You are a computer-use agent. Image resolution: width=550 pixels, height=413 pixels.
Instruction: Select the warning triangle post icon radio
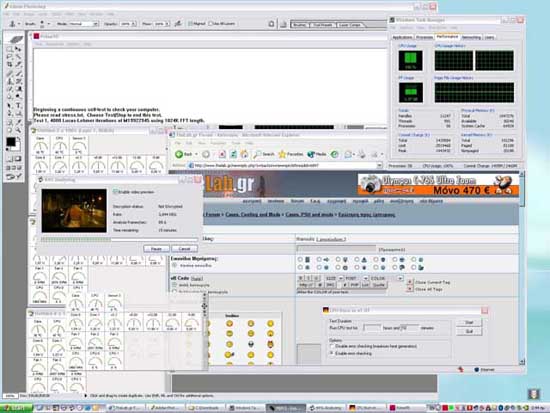click(x=357, y=260)
